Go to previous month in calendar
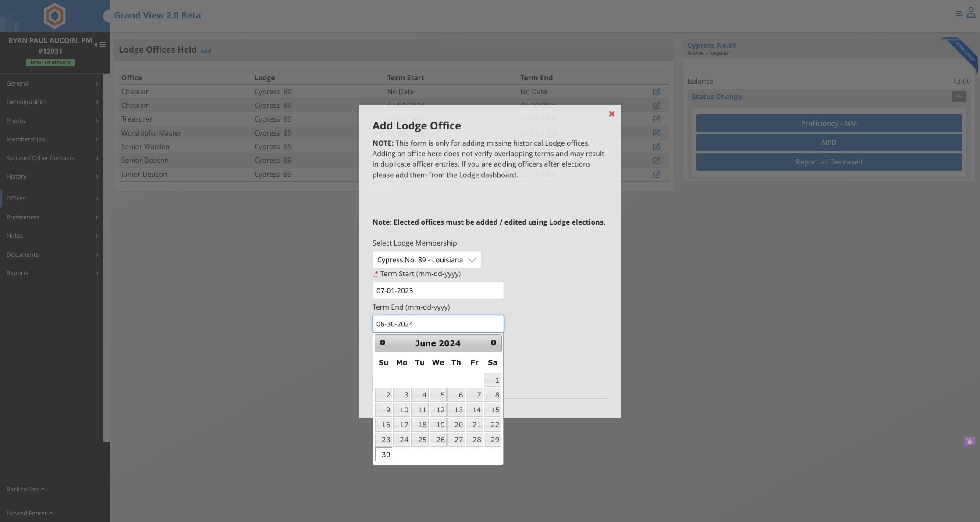Image resolution: width=980 pixels, height=522 pixels. click(383, 343)
